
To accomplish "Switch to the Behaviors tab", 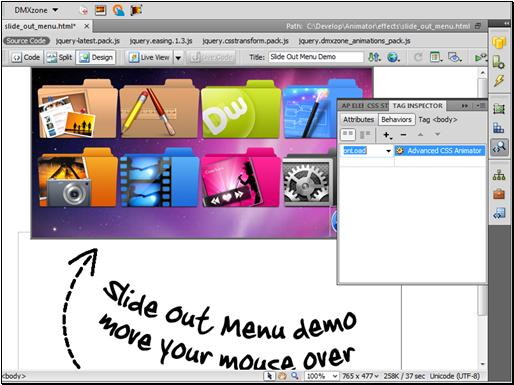I will click(396, 119).
